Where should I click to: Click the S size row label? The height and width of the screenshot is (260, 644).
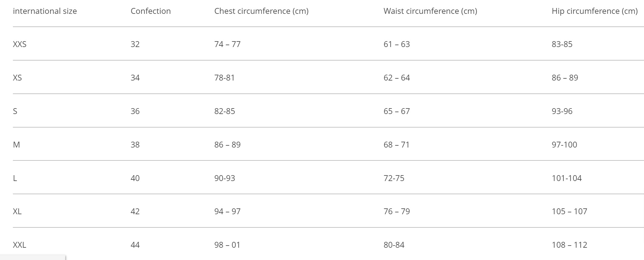pyautogui.click(x=15, y=111)
